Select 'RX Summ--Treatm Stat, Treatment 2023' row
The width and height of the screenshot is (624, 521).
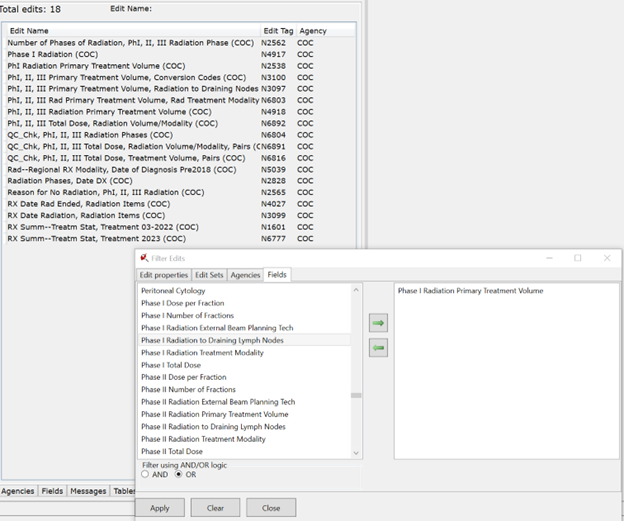pyautogui.click(x=180, y=238)
